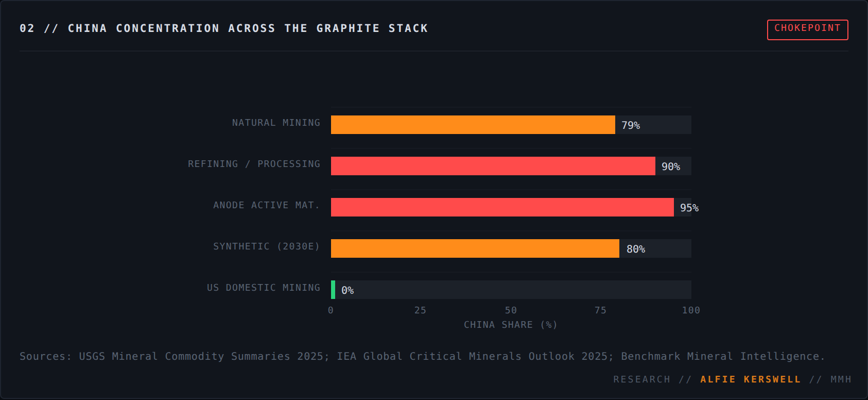The width and height of the screenshot is (868, 400).
Task: Click the 80% value label
Action: point(636,249)
